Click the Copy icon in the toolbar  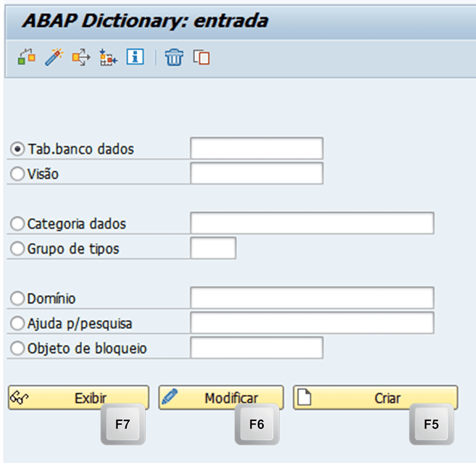201,57
